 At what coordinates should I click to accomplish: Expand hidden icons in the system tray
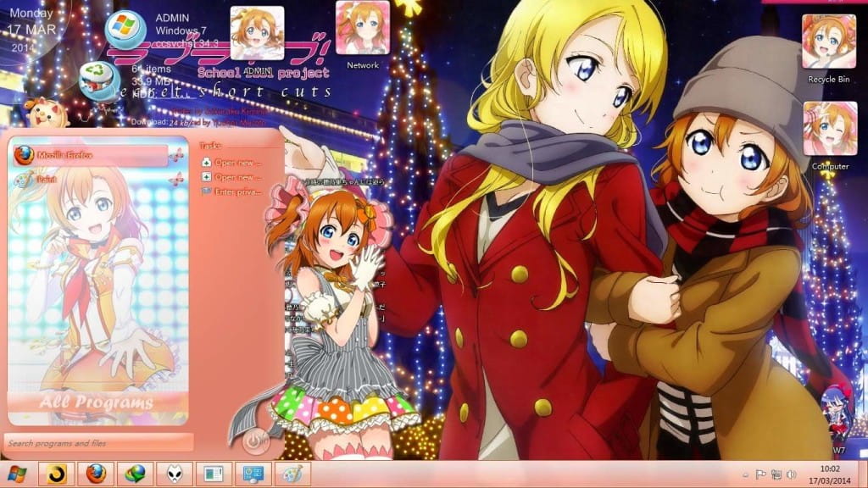coord(745,474)
